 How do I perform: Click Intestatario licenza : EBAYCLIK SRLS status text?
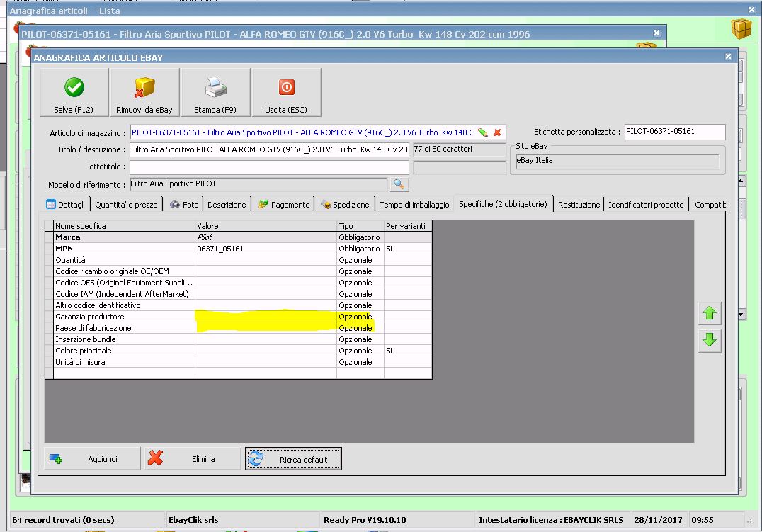tap(551, 520)
